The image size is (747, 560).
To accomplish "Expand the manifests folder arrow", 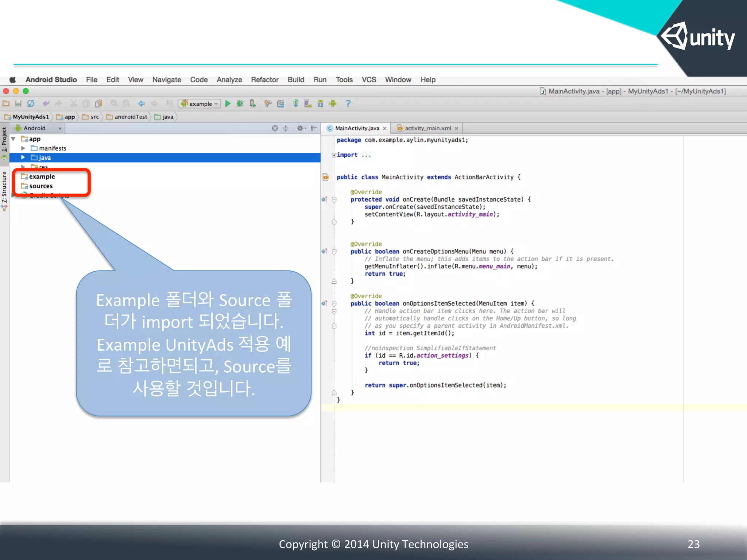I will pos(23,148).
